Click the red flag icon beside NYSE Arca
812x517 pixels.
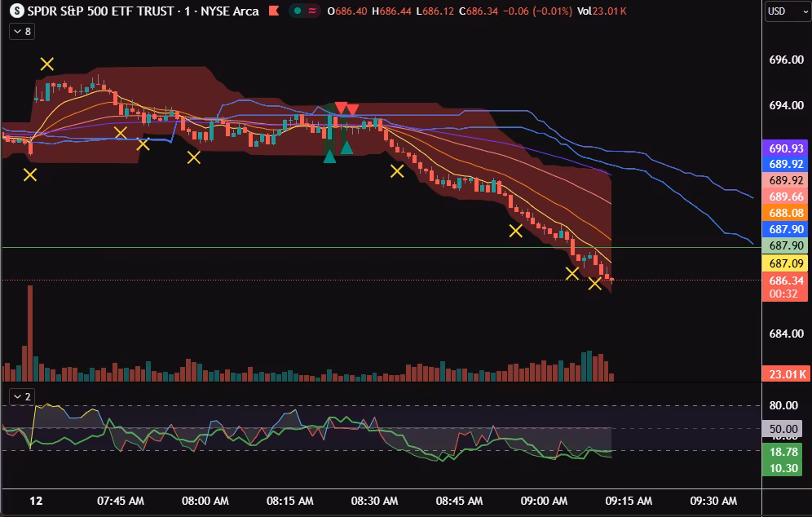coord(273,11)
